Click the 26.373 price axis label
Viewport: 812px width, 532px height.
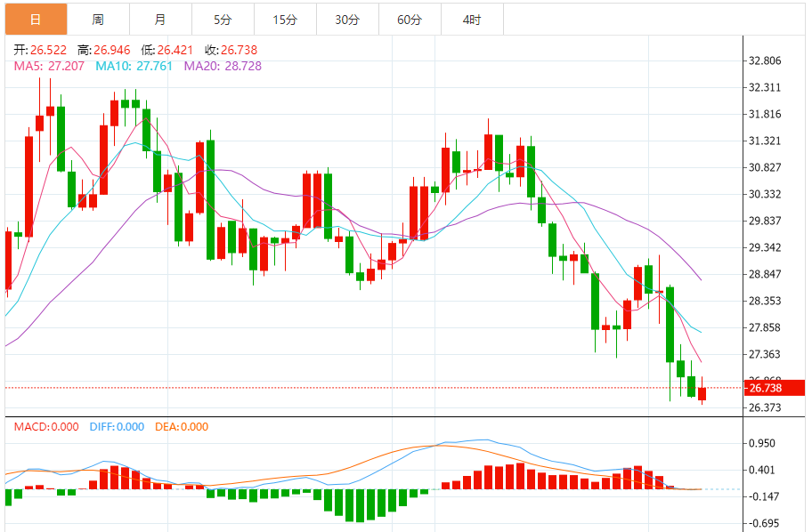(x=765, y=407)
